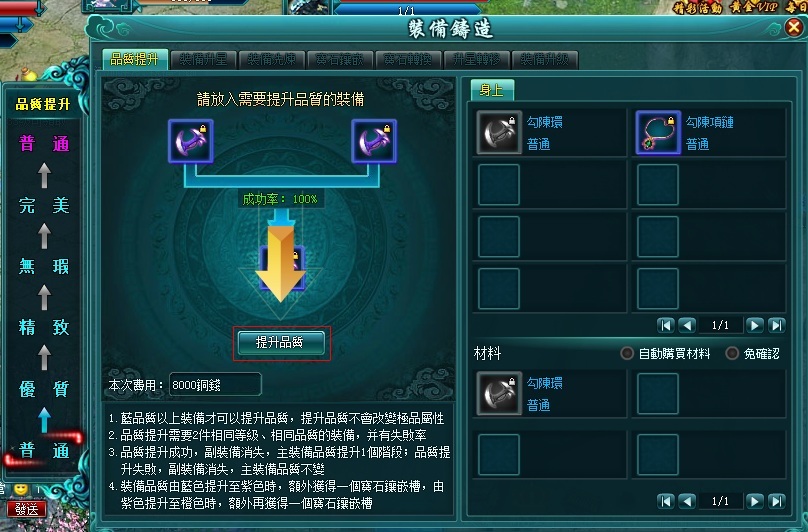Close the 裝備鑄造 window
This screenshot has width=808, height=532.
[794, 26]
